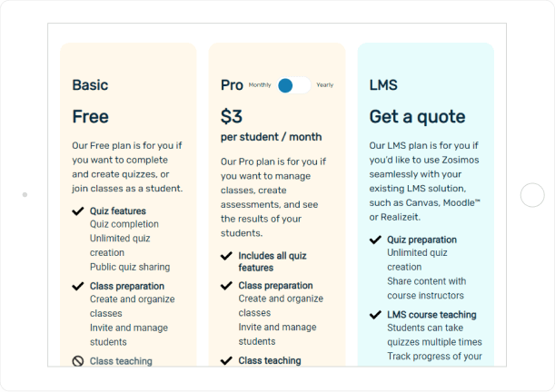
Task: Click the Class teaching checkmark in Pro
Action: coord(226,360)
